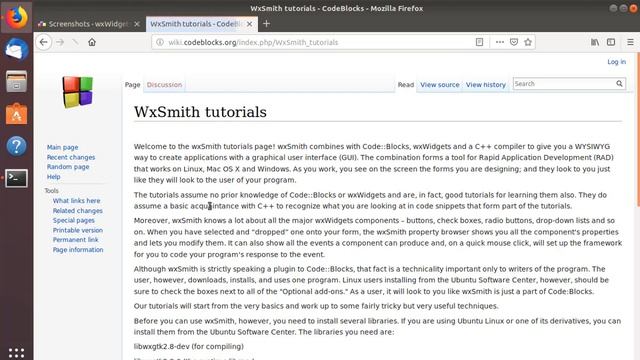Show applications grid in the dock

point(16,353)
